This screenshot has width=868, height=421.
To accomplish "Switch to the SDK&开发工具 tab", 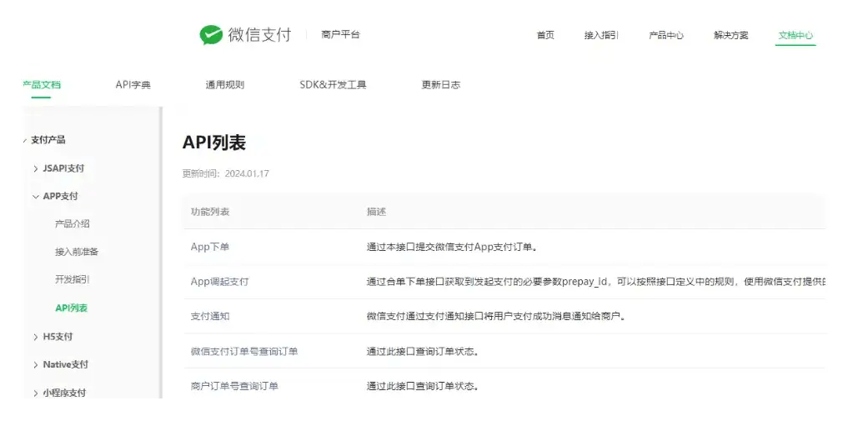I will tap(334, 85).
